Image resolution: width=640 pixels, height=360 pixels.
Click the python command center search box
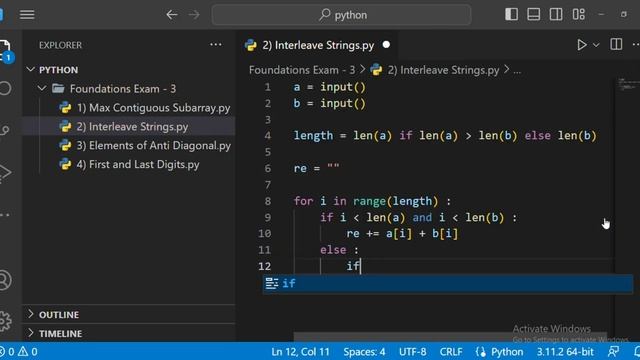(341, 15)
